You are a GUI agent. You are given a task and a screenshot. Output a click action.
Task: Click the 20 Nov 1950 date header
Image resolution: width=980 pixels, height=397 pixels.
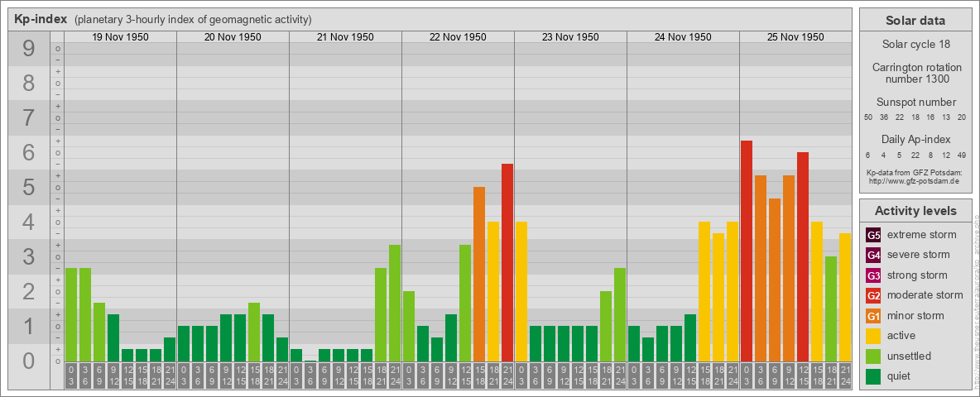pyautogui.click(x=233, y=37)
